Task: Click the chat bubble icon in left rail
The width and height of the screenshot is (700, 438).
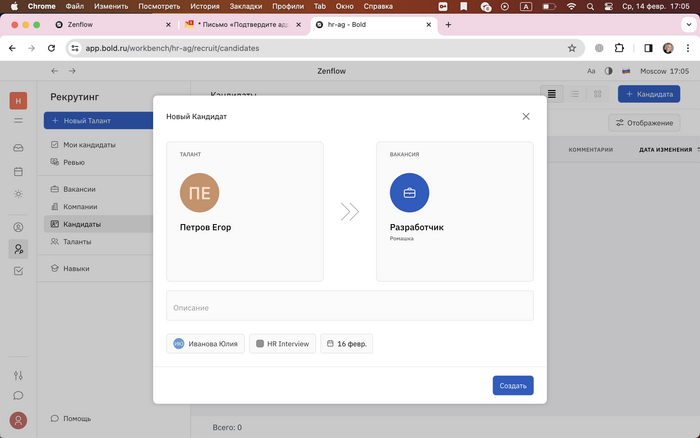Action: point(18,395)
